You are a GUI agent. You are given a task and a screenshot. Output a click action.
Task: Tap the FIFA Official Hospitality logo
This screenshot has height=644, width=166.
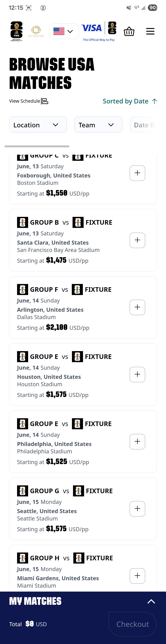(x=16, y=31)
